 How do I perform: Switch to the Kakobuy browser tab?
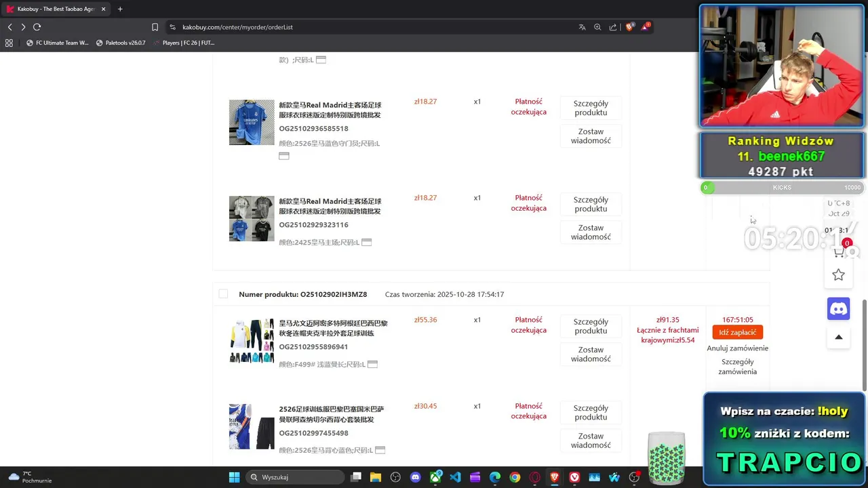point(56,9)
